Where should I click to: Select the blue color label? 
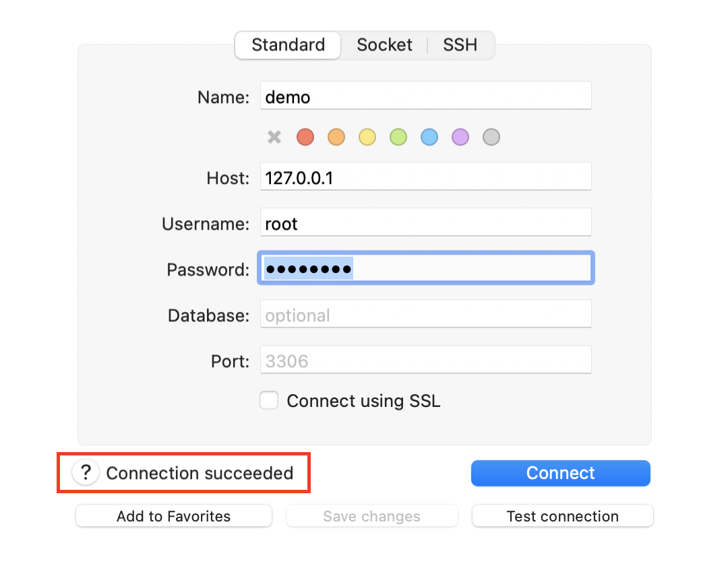pos(429,137)
